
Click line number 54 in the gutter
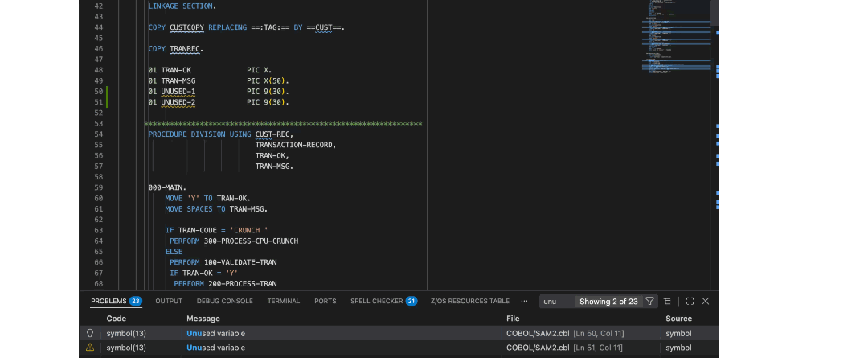click(x=99, y=134)
